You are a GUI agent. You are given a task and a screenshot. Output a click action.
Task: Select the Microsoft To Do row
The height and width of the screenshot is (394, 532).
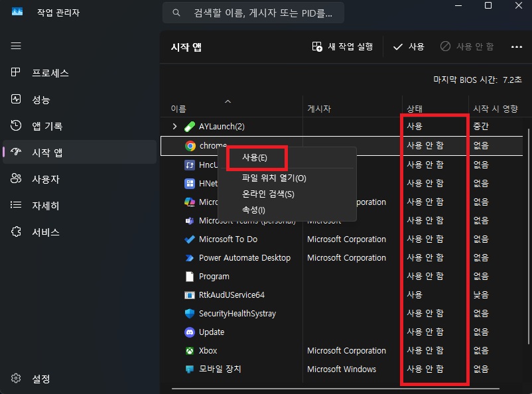[342, 239]
